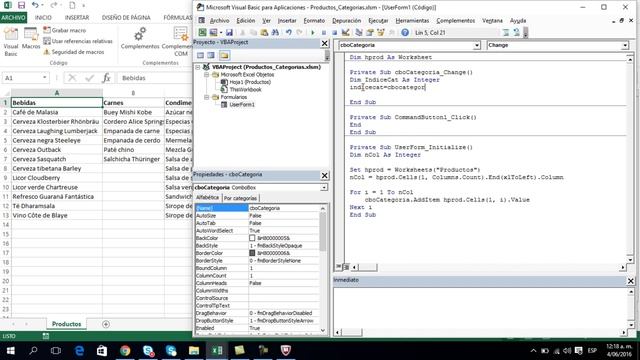Click BackColor color swatch value
The width and height of the screenshot is (640, 360).
[252, 238]
